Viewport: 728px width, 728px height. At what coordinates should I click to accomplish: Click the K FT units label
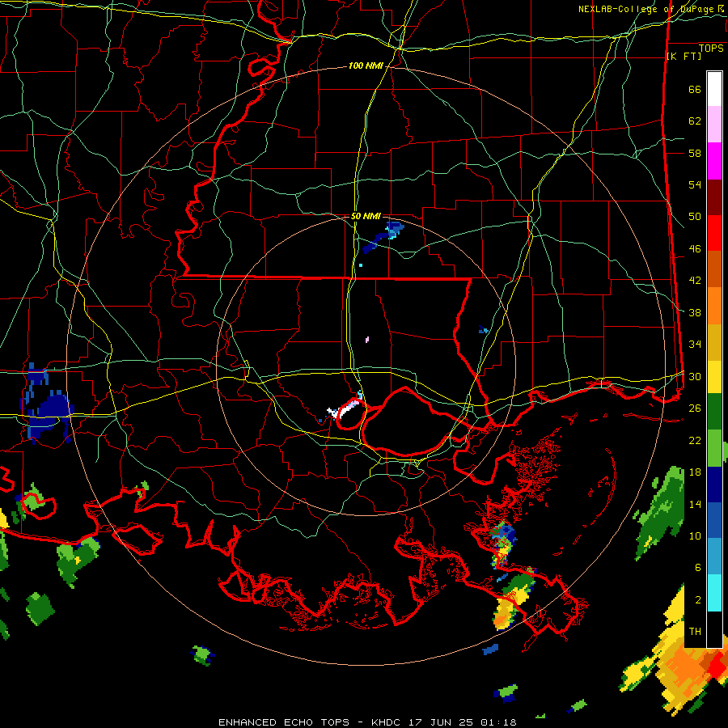(684, 57)
